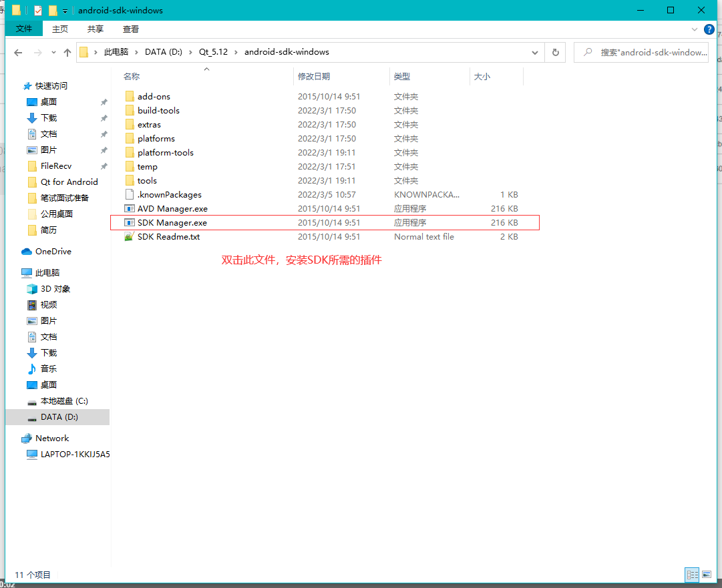This screenshot has width=722, height=588.
Task: Select the platform-tools folder icon
Action: pos(130,152)
